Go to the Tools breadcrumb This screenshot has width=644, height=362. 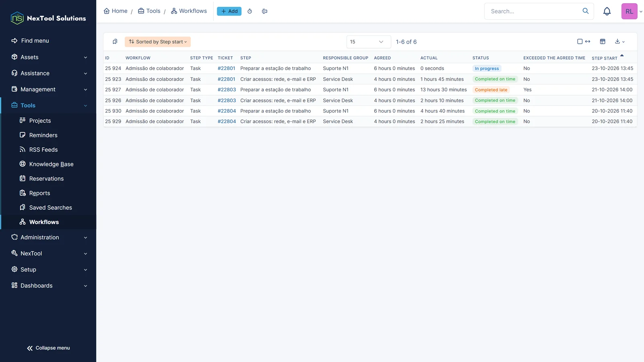pos(149,11)
